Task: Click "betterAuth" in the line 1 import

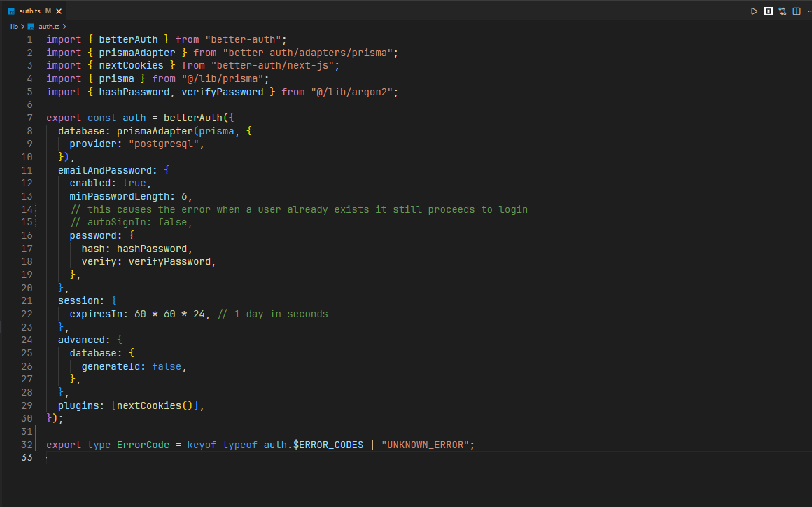Action: (128, 39)
